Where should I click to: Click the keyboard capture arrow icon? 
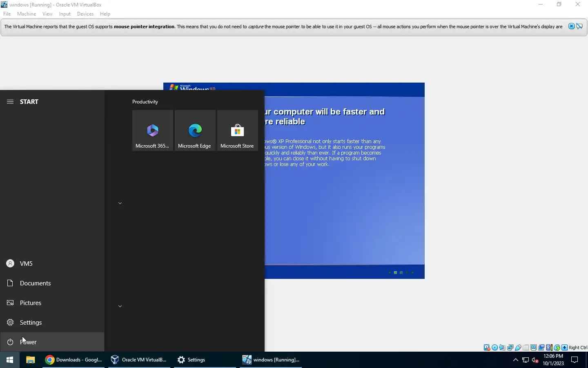point(564,348)
